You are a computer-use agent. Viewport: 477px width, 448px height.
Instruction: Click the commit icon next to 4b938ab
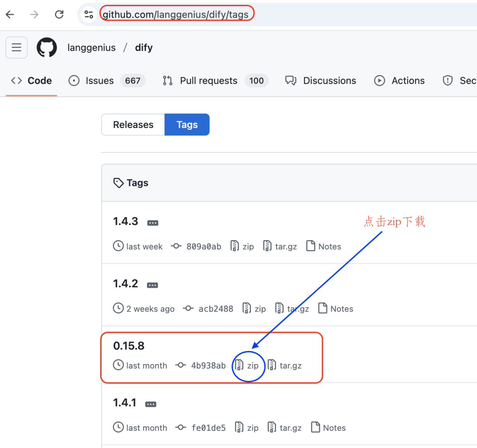click(x=181, y=365)
